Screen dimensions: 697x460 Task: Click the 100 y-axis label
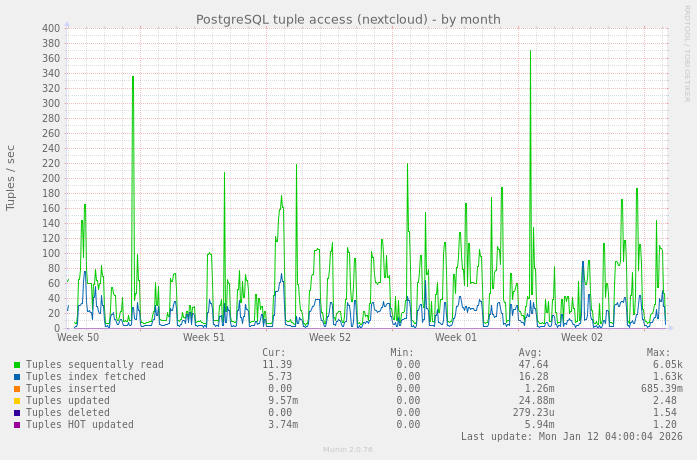coord(51,254)
